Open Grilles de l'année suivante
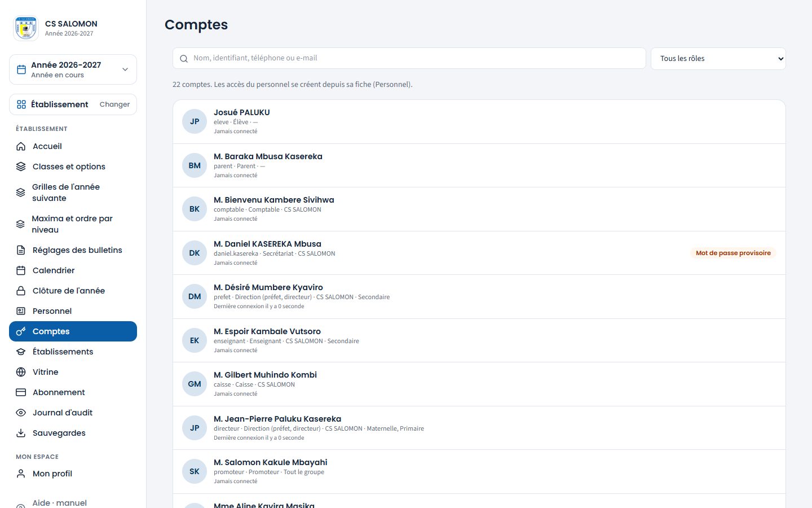Screen dimensions: 812x508 click(73, 192)
